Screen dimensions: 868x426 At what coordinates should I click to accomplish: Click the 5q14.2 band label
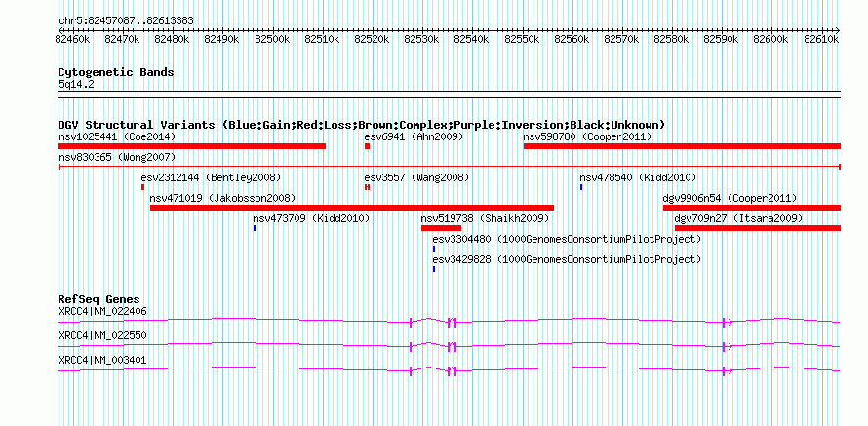(x=76, y=84)
